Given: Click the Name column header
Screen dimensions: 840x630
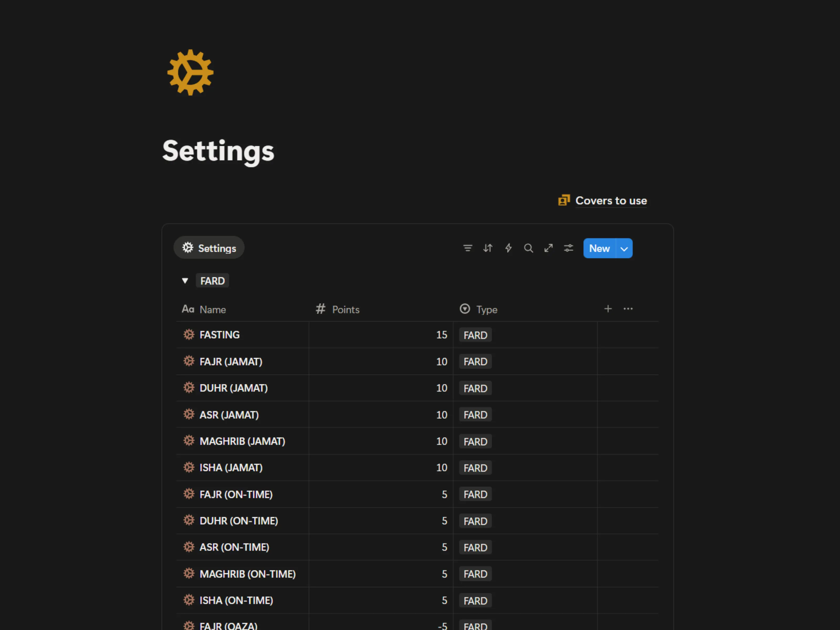Looking at the screenshot, I should [x=212, y=310].
